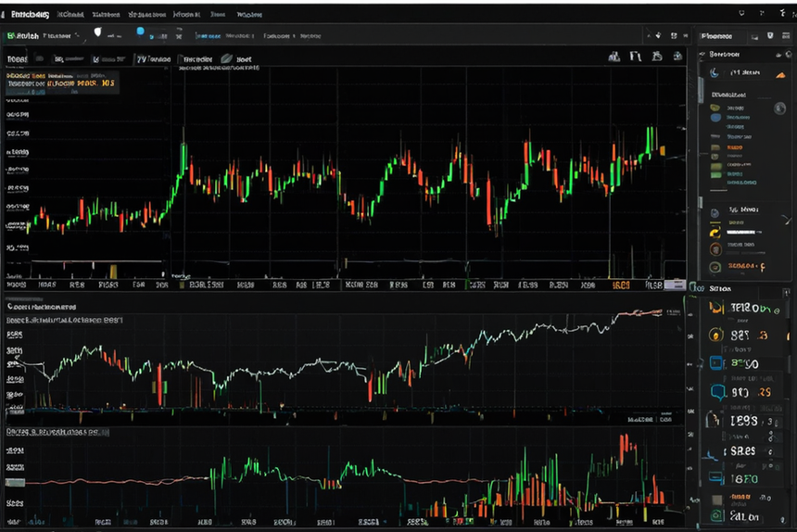Select the orange text row in legend list
Screen dimensions: 797x532
[x=735, y=146]
